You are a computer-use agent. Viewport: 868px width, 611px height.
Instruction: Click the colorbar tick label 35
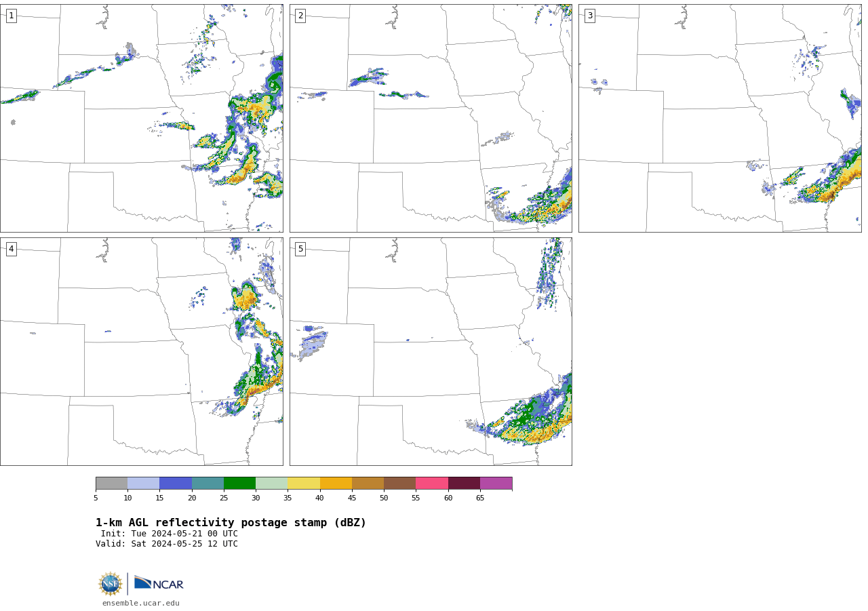[288, 498]
